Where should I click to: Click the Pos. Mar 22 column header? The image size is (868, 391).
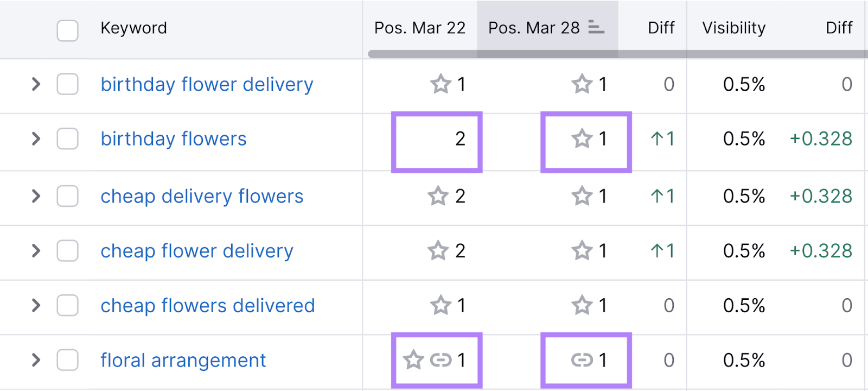pyautogui.click(x=419, y=28)
